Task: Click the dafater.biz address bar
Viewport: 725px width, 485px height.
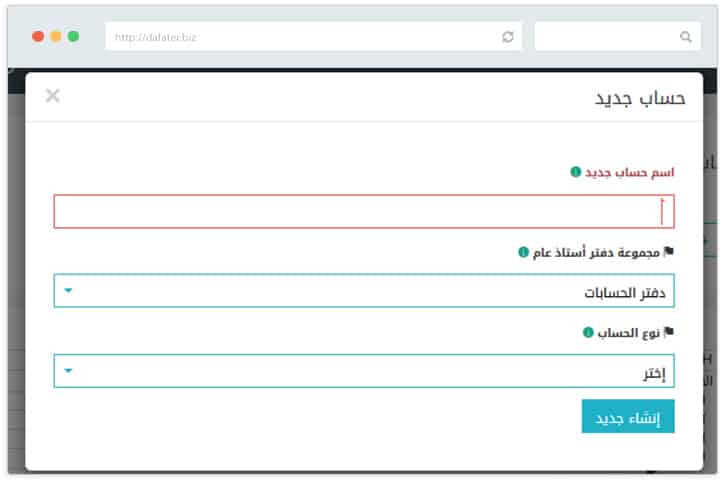Action: click(x=300, y=37)
